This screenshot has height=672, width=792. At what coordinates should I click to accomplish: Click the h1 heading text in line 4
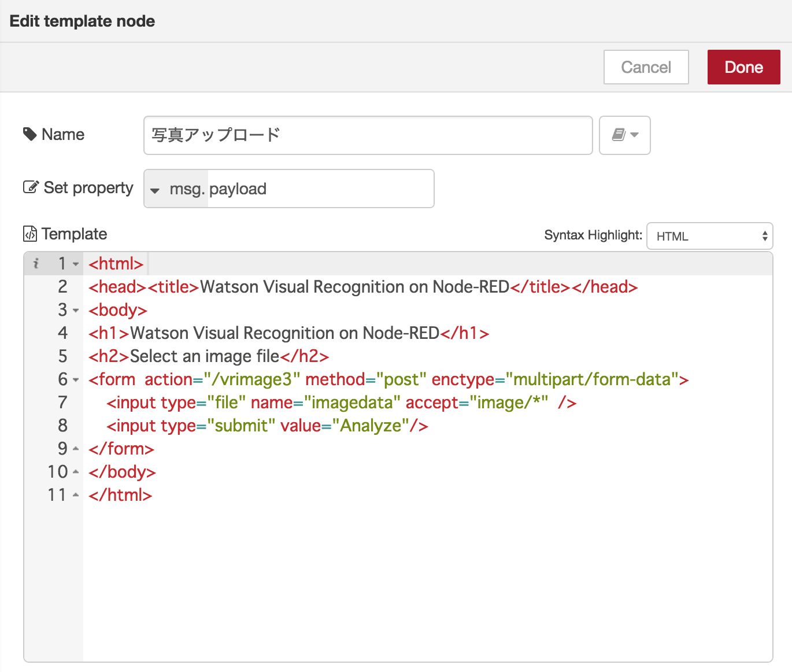pyautogui.click(x=285, y=333)
